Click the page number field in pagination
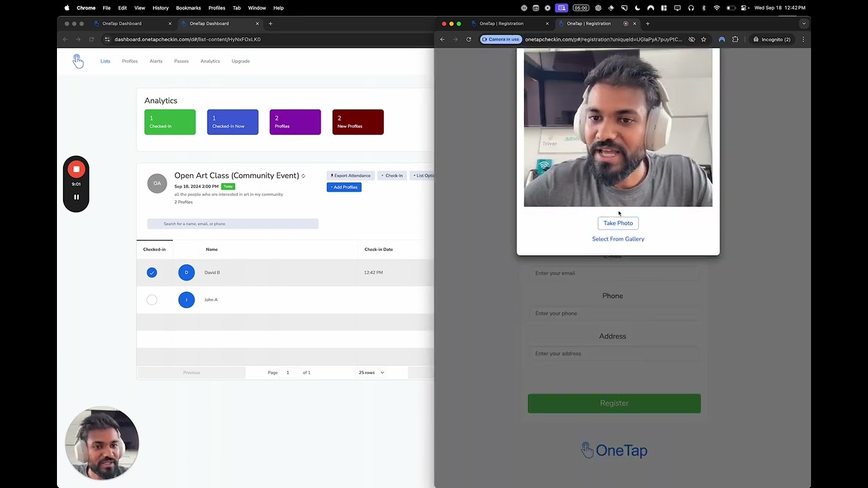Image resolution: width=868 pixels, height=488 pixels. (x=290, y=373)
